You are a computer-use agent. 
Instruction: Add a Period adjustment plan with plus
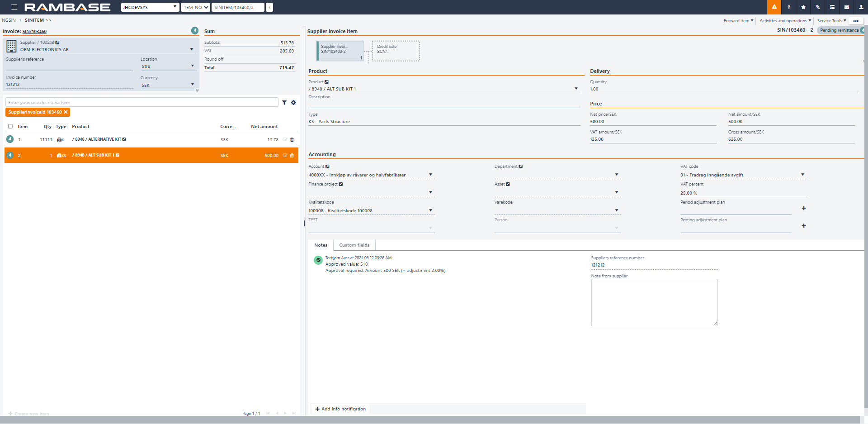pos(803,208)
